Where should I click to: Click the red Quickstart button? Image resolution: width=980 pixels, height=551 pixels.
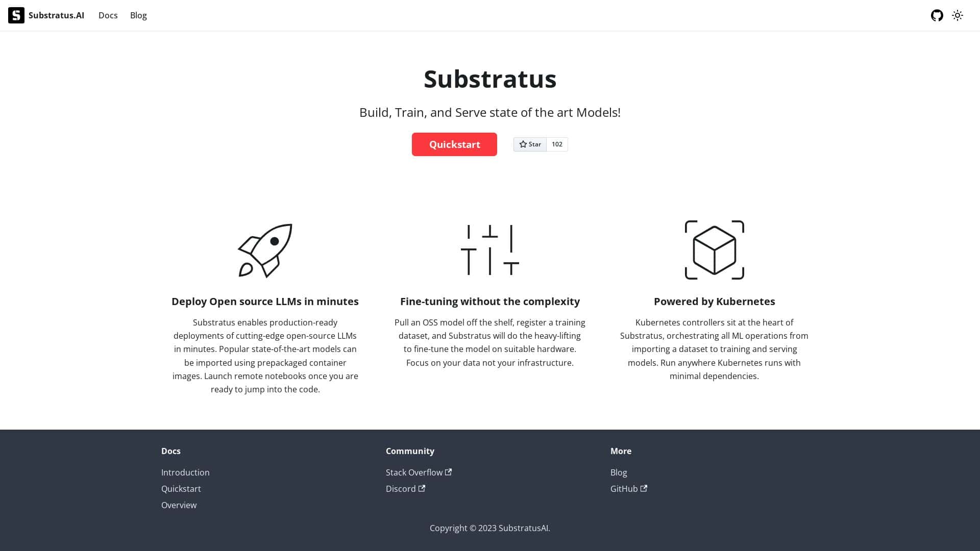click(454, 144)
